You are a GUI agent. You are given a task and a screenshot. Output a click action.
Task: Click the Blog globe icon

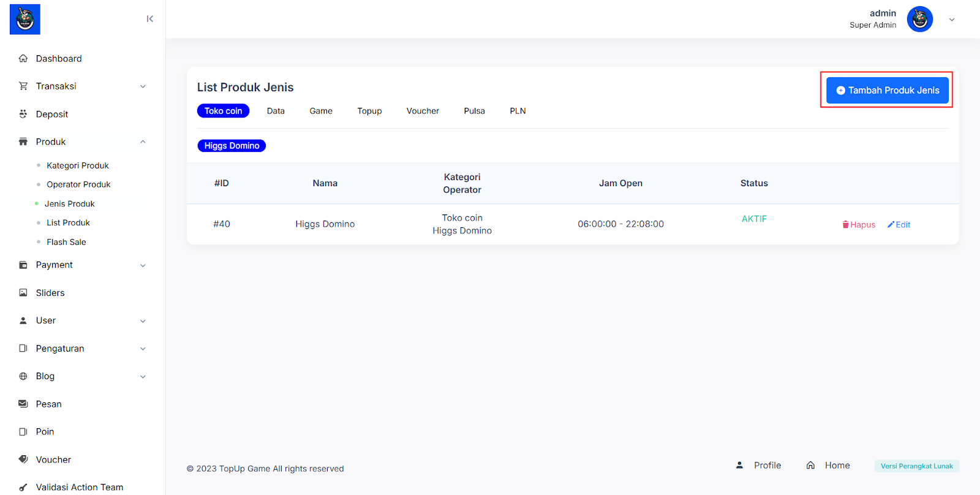tap(23, 376)
